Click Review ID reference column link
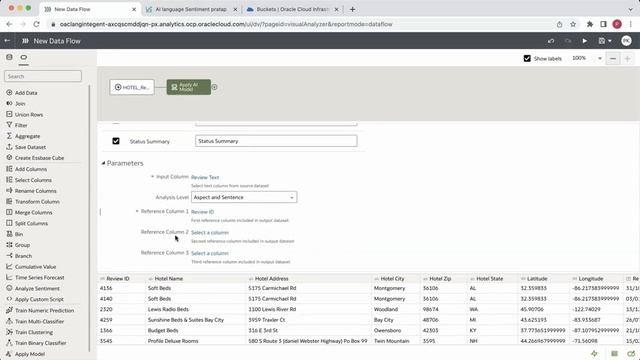This screenshot has width=640, height=360. click(202, 212)
